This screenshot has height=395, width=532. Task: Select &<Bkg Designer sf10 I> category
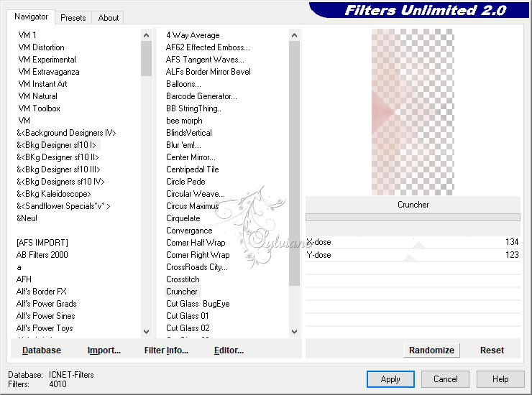pyautogui.click(x=56, y=145)
